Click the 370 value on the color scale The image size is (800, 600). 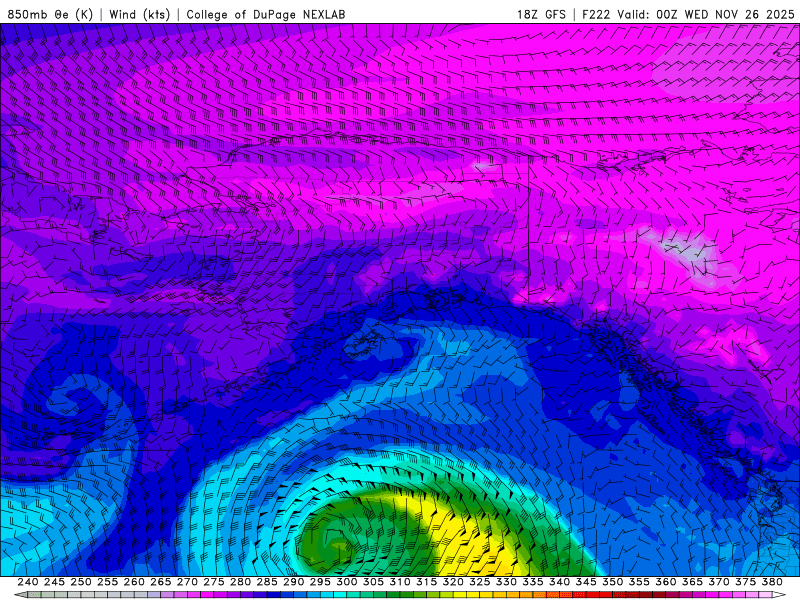tap(719, 582)
